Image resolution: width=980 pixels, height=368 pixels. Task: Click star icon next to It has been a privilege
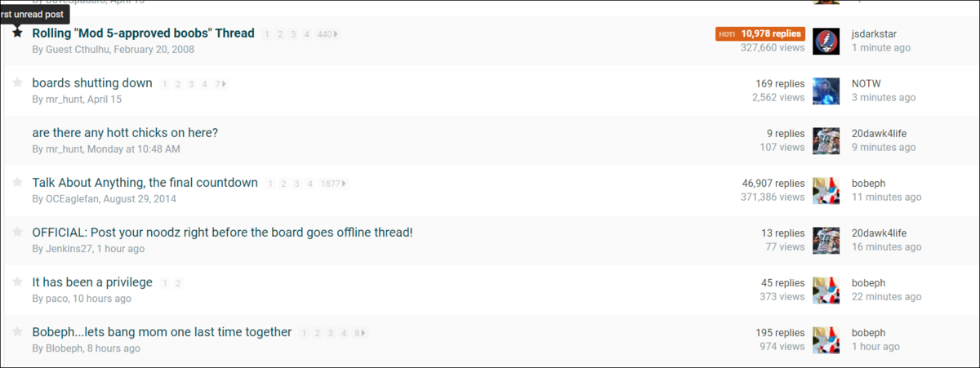(17, 282)
